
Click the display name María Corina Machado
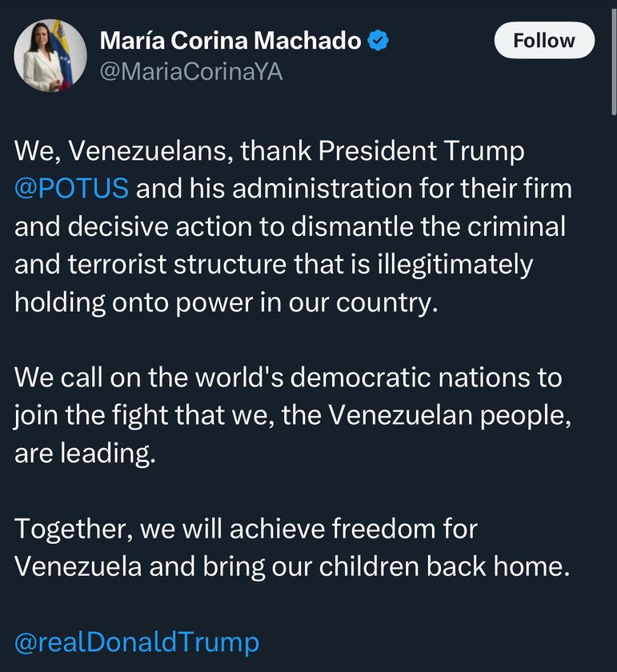(230, 41)
